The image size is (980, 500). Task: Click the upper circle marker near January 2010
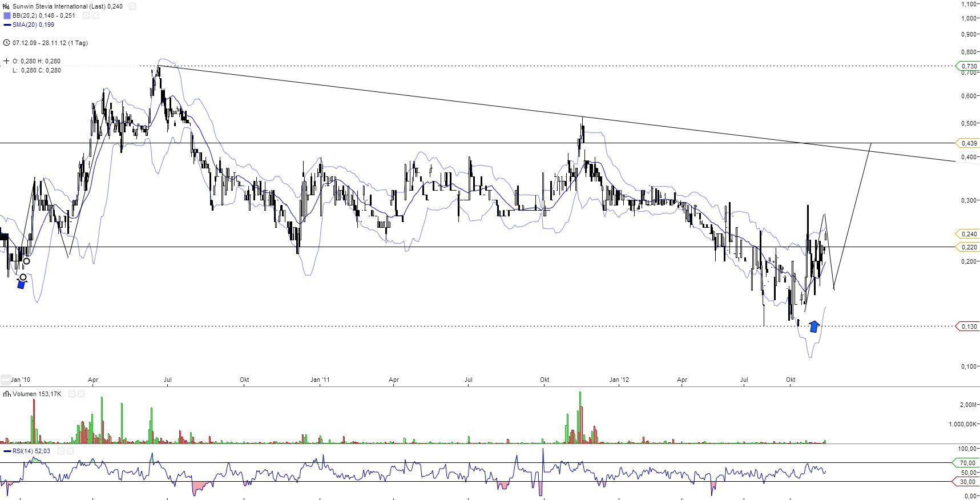pyautogui.click(x=26, y=261)
